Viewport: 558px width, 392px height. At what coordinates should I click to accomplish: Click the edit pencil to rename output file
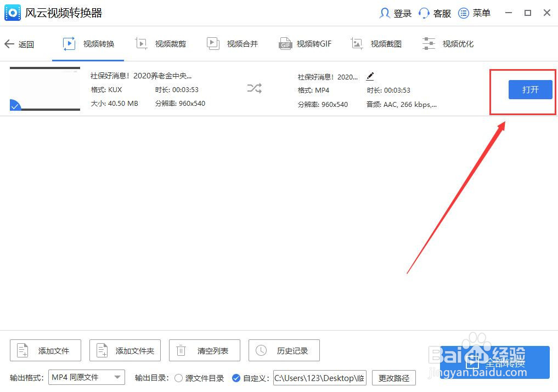click(x=370, y=77)
